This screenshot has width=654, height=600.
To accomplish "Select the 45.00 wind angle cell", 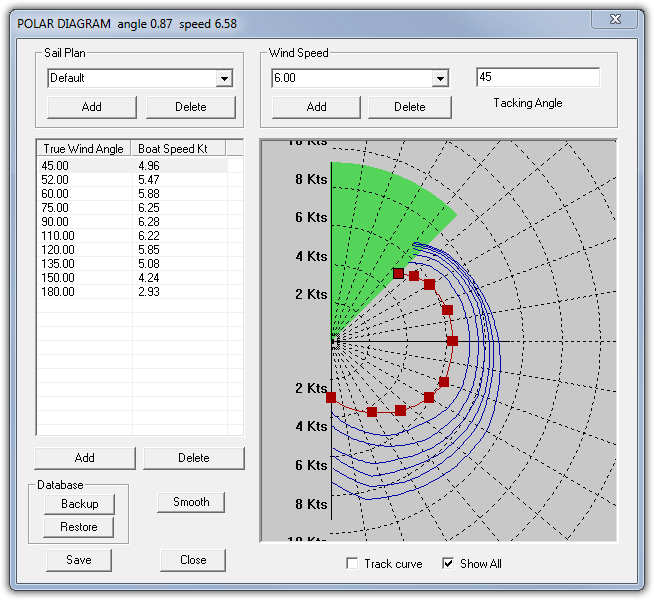I will pos(55,166).
